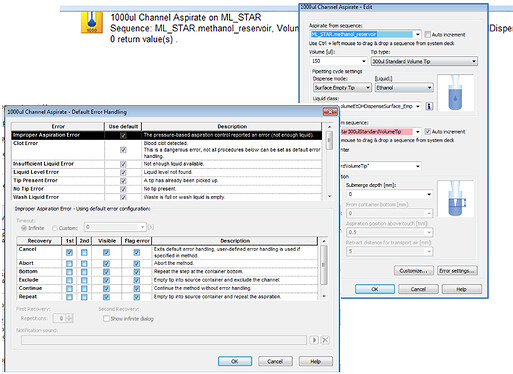Screen dimensions: 513x374
Task: Play the notification sound arrow icon
Action: [x=314, y=340]
